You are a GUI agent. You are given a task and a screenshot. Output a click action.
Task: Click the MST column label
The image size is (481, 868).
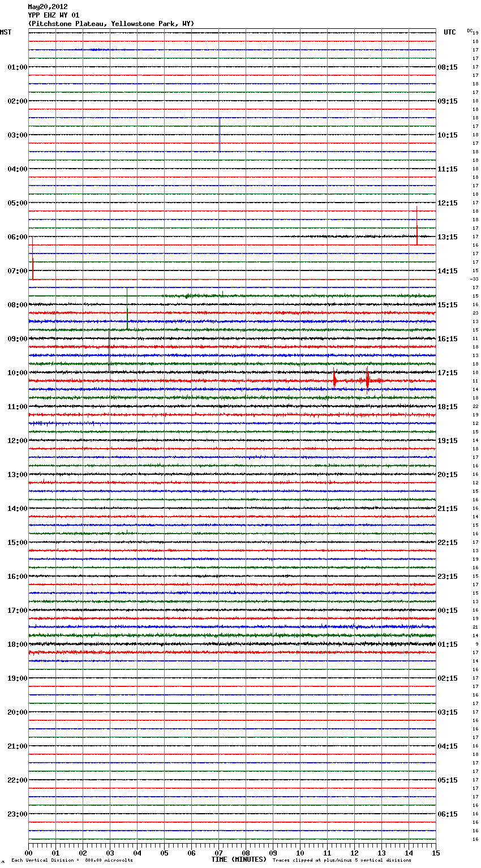pos(6,32)
